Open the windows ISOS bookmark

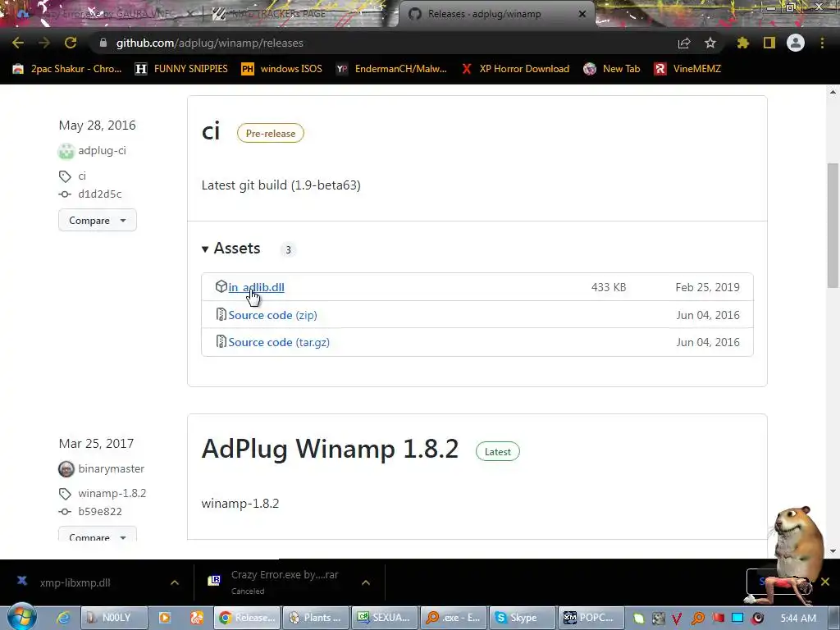tap(282, 69)
